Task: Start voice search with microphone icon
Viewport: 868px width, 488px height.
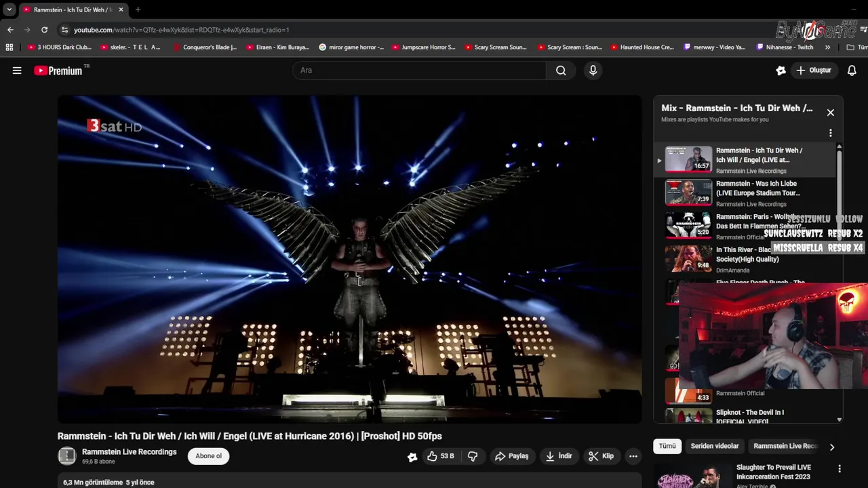Action: tap(593, 70)
